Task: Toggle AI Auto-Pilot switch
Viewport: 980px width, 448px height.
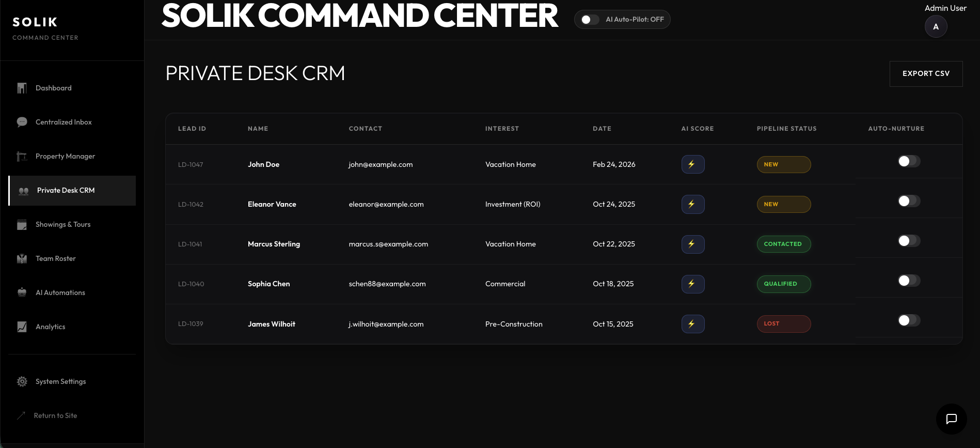Action: click(590, 20)
